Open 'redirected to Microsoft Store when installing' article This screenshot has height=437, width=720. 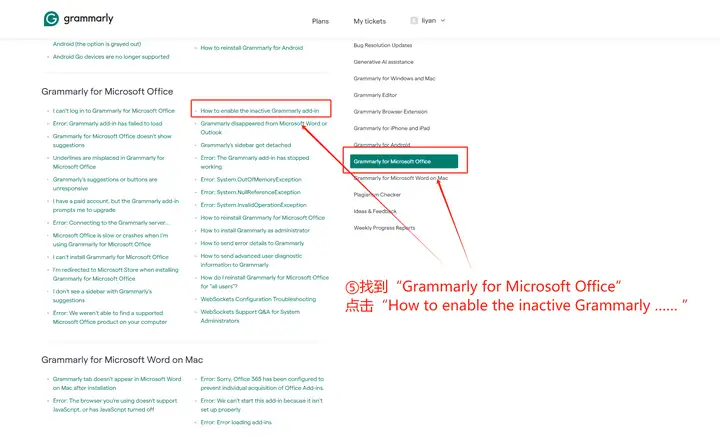pyautogui.click(x=115, y=275)
